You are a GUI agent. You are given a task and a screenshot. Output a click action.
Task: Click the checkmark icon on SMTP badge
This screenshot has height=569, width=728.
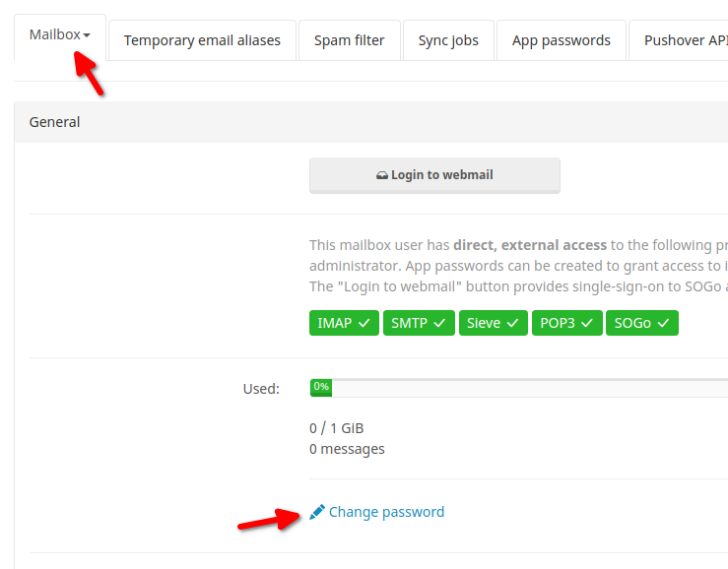[439, 323]
